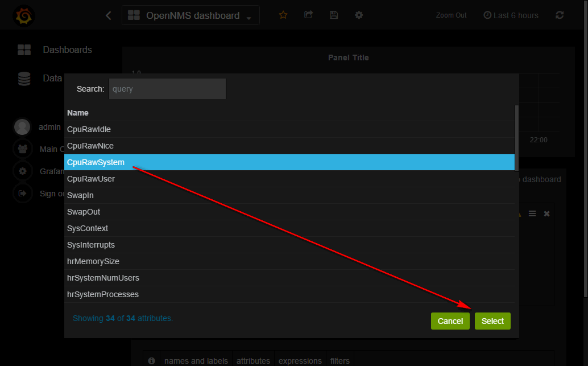Select the CpuRawIdle attribute row

289,129
